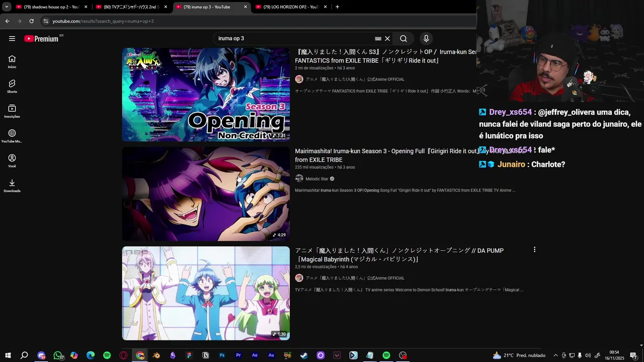Open three-dot menu for Magical Babyrinth video
Image resolution: width=644 pixels, height=362 pixels.
pyautogui.click(x=534, y=249)
